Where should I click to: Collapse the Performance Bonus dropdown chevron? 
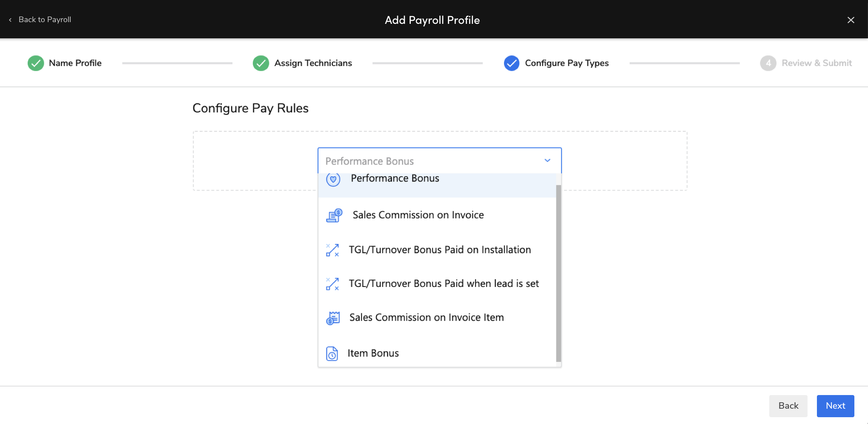tap(547, 160)
